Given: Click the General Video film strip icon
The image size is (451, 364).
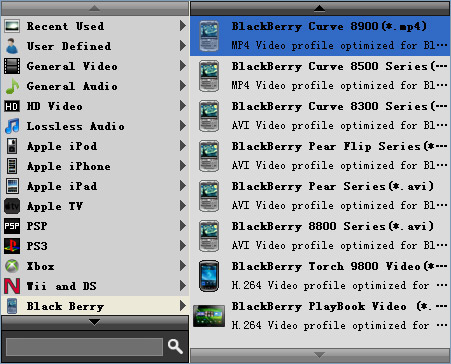Looking at the screenshot, I should (x=12, y=66).
